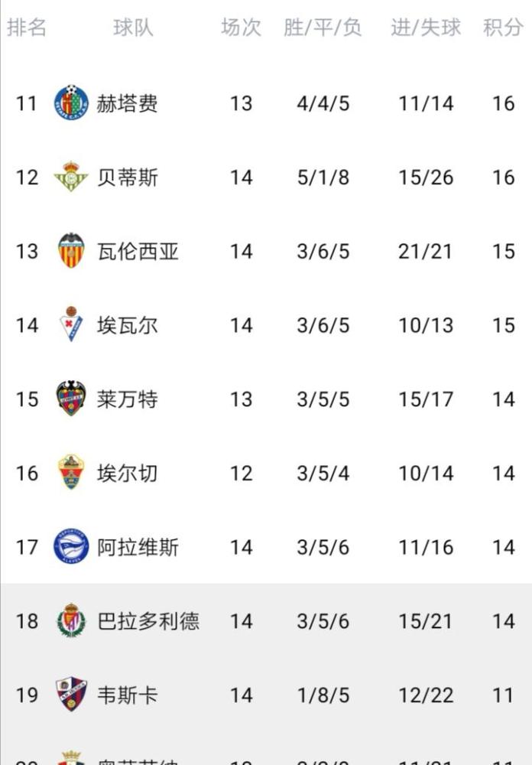The height and width of the screenshot is (765, 532).
Task: Click the 胜/平/负 column header
Action: click(323, 28)
